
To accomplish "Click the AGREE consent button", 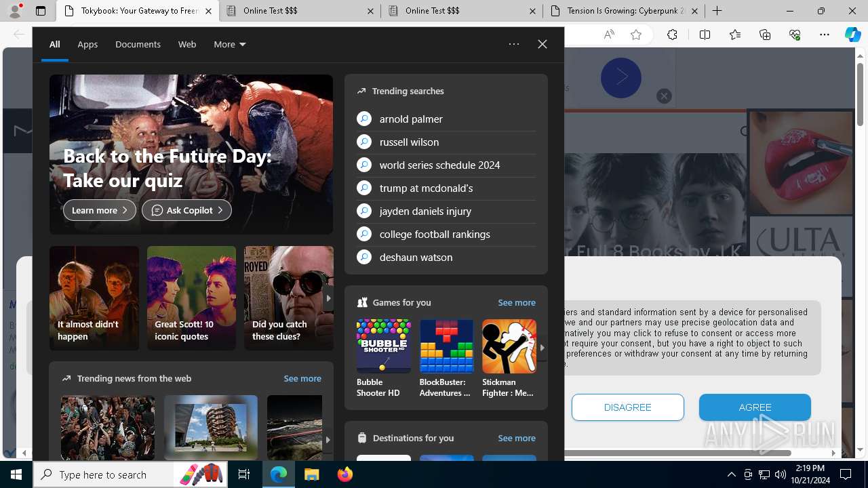I will point(755,407).
